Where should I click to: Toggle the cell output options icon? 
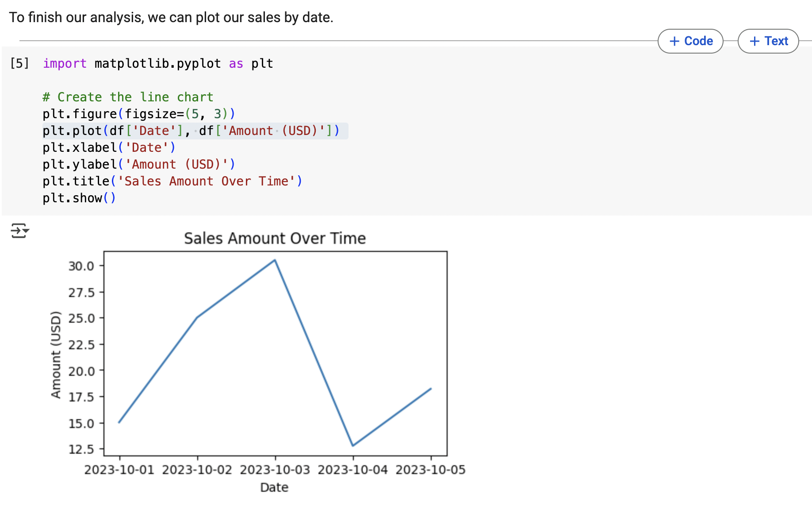[x=20, y=231]
